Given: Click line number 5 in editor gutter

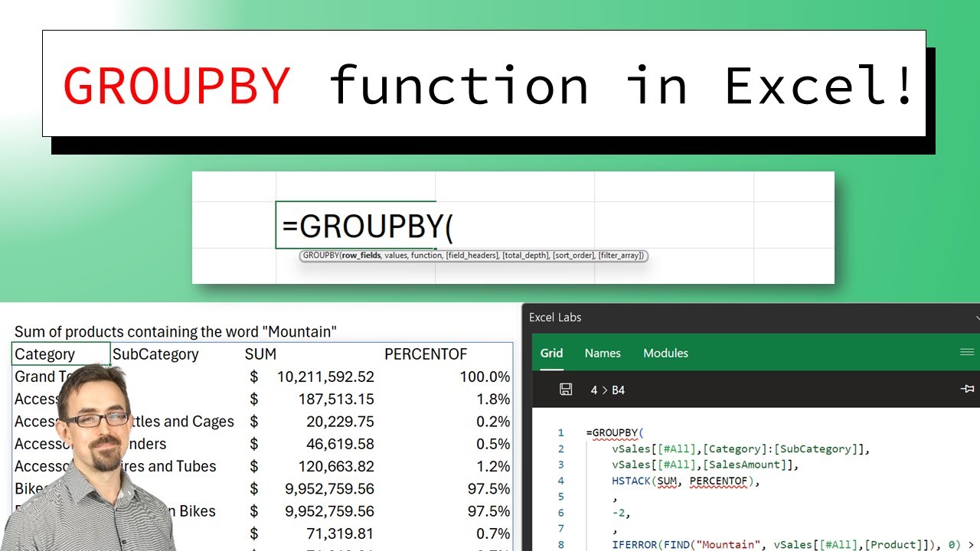Looking at the screenshot, I should coord(561,497).
